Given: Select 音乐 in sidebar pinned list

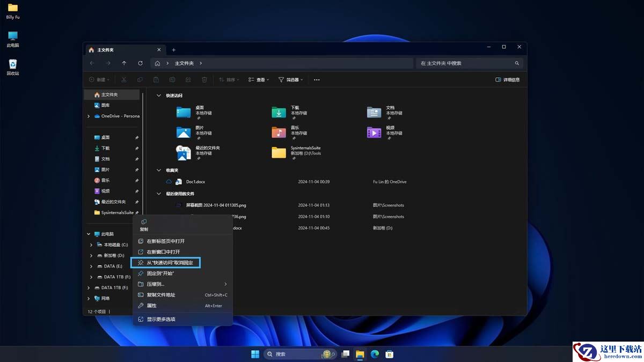Looking at the screenshot, I should tap(113, 181).
